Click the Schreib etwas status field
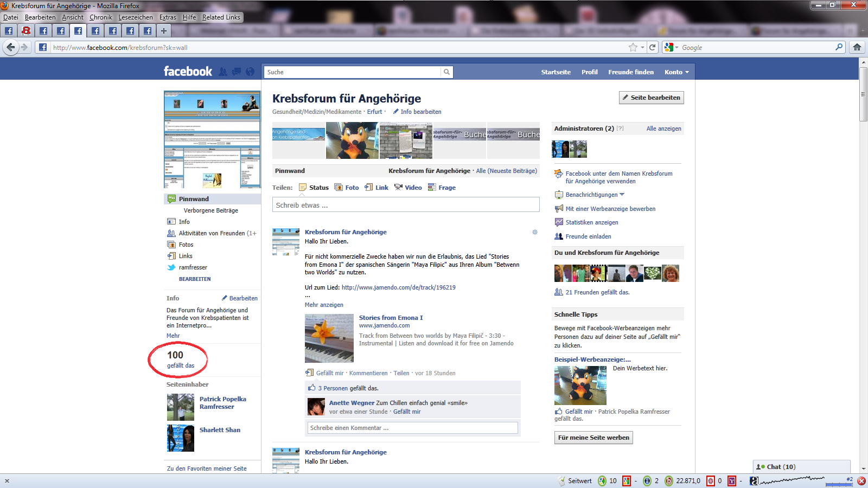 405,205
